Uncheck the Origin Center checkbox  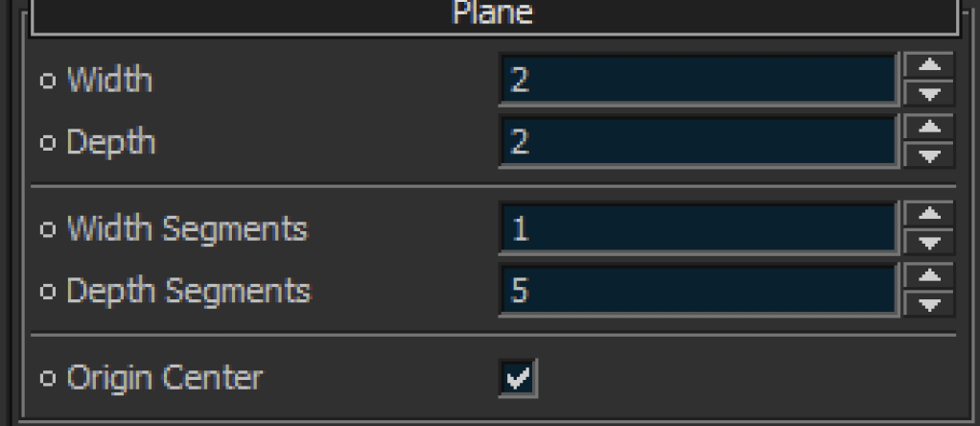point(518,378)
